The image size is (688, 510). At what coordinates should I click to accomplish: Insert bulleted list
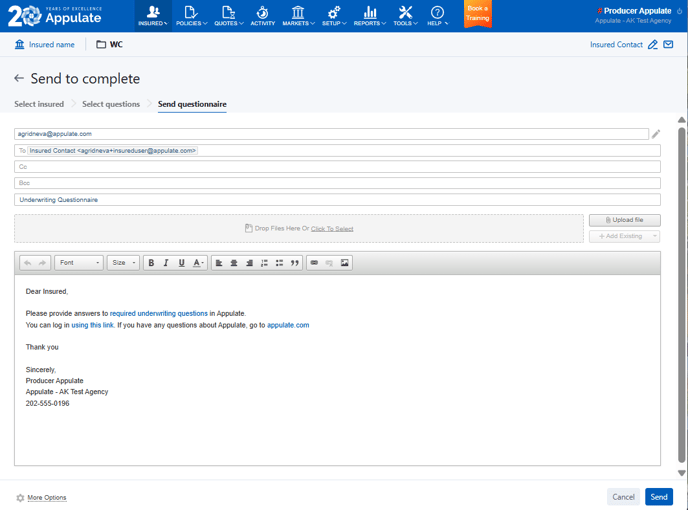tap(279, 263)
